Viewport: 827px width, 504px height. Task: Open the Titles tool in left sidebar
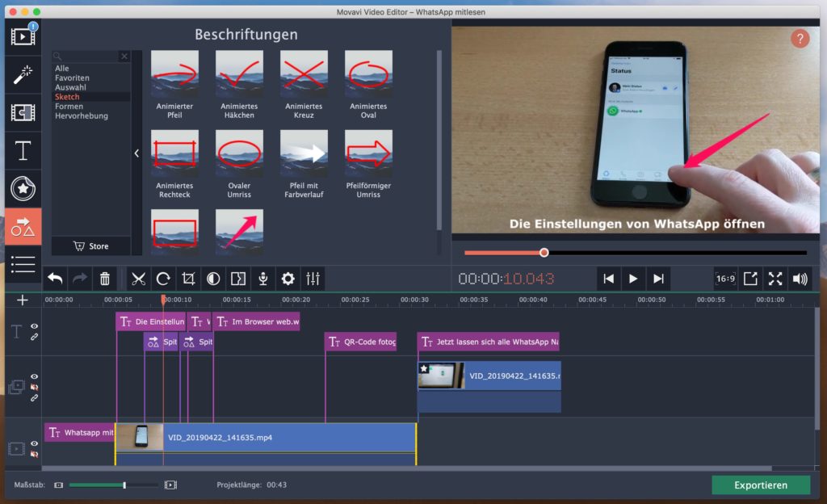coord(23,150)
